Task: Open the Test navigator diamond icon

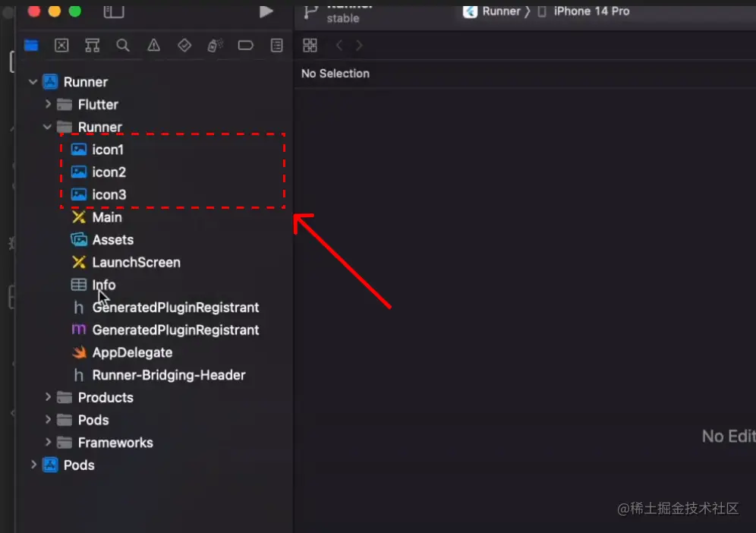Action: point(184,46)
